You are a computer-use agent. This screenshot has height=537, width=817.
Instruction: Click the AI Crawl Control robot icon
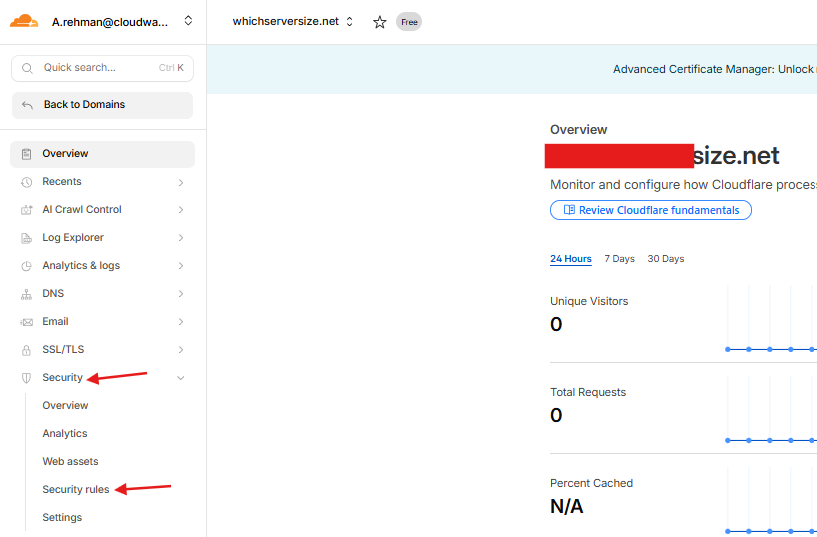[x=26, y=210]
